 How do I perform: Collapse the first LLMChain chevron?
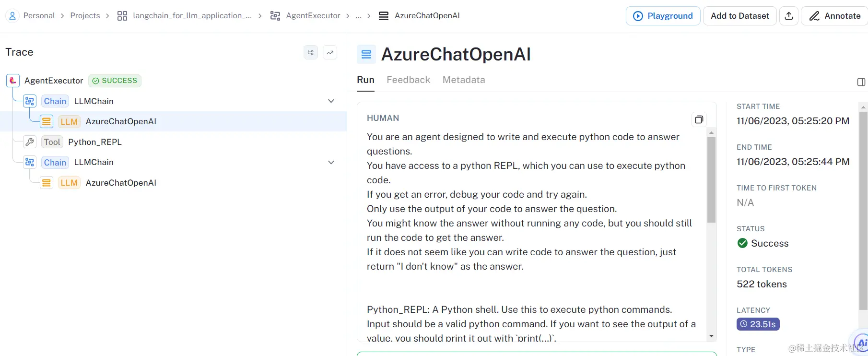(331, 101)
